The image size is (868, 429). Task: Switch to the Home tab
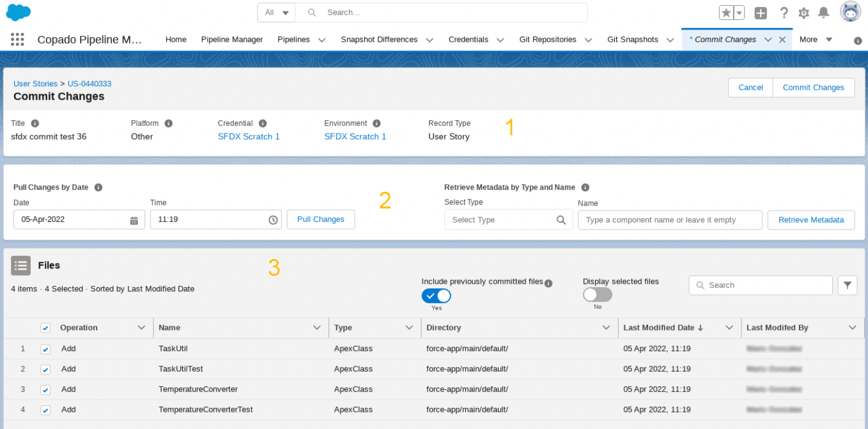[x=176, y=40]
